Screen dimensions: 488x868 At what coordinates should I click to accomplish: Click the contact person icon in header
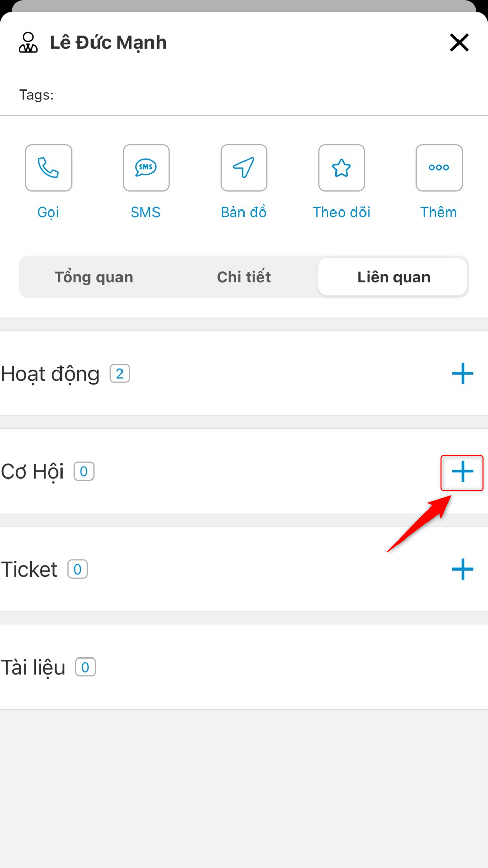28,42
